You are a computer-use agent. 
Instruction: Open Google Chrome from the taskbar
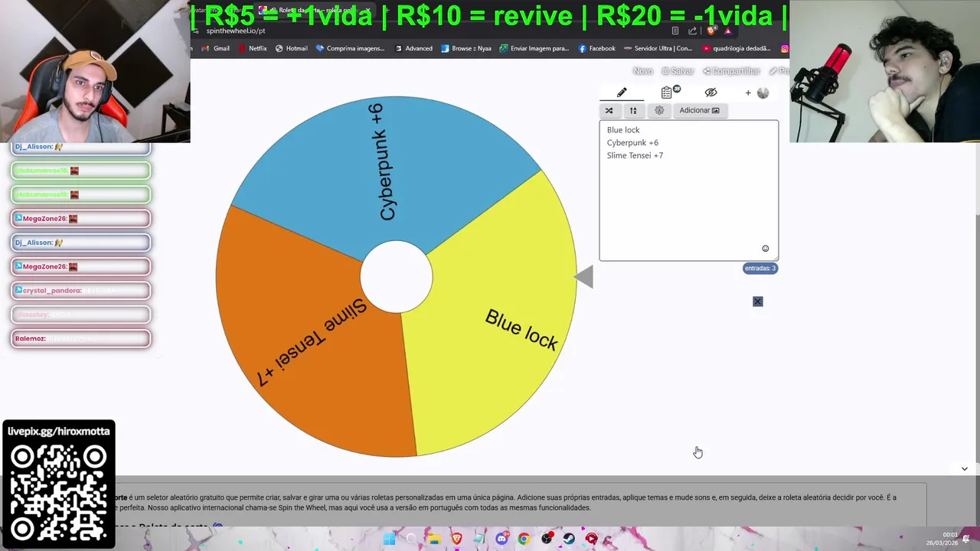pos(524,539)
